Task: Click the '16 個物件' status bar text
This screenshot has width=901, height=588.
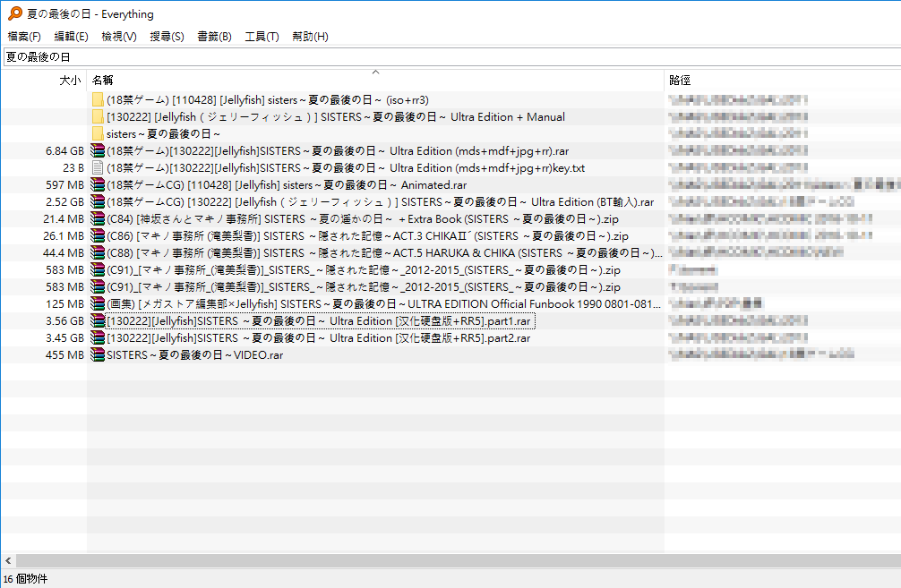Action: click(x=25, y=579)
